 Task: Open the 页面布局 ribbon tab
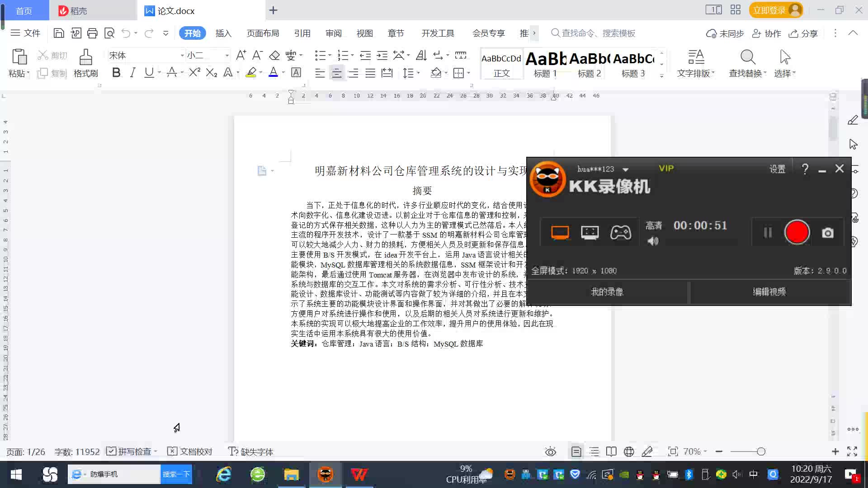point(263,33)
